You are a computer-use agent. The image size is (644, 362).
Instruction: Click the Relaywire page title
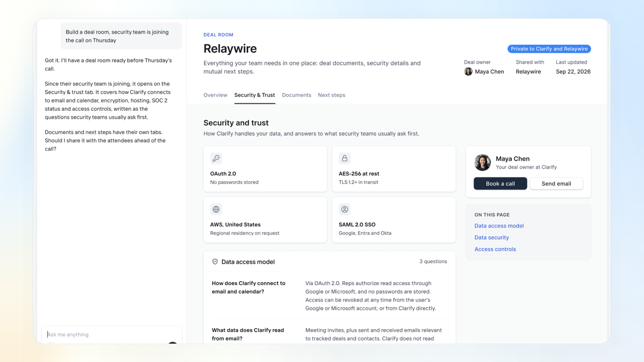pos(230,49)
